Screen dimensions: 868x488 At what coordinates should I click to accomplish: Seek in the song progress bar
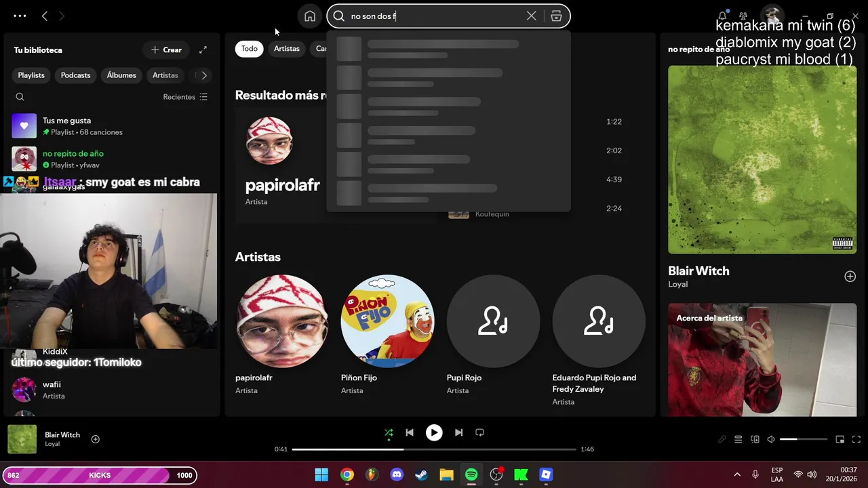coord(434,449)
